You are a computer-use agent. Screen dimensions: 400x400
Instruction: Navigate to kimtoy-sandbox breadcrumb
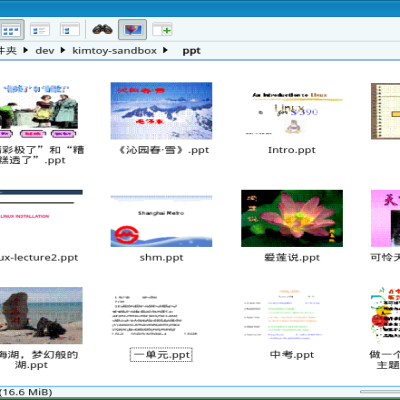click(114, 51)
